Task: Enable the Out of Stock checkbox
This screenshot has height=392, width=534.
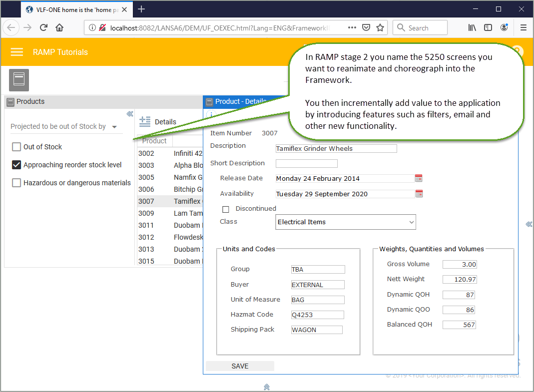Action: point(16,147)
